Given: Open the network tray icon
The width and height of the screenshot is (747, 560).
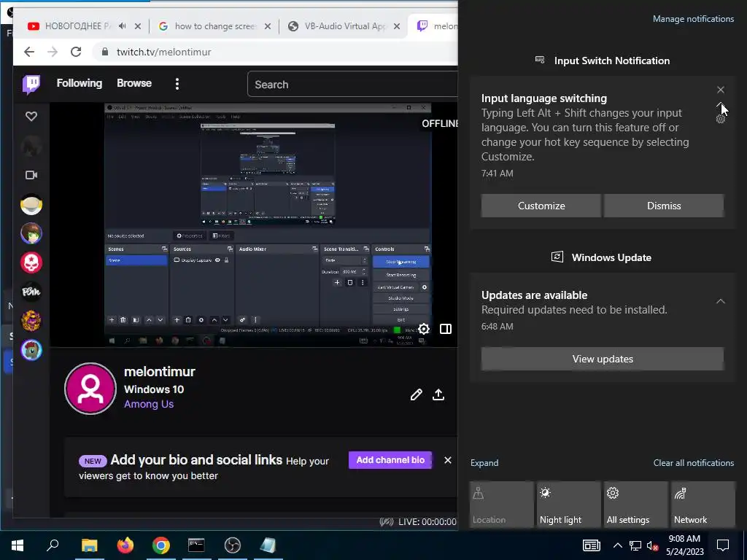Looking at the screenshot, I should (x=635, y=545).
